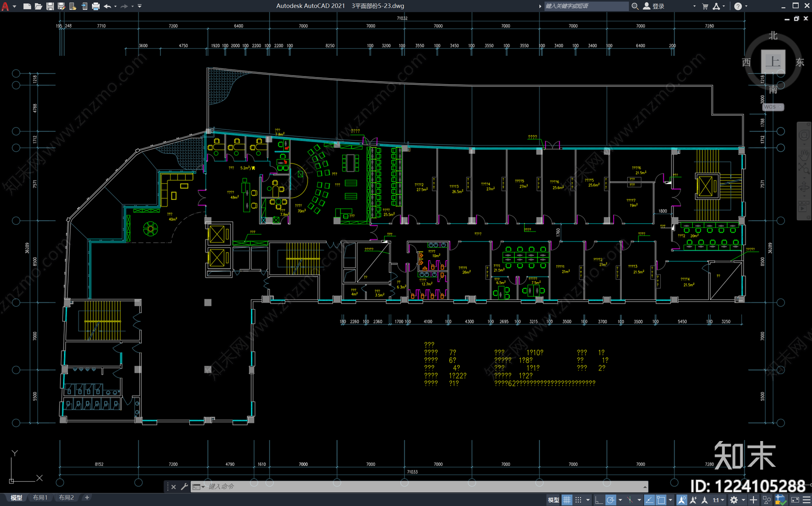Click the 登录 sign-in button
This screenshot has height=506, width=812.
pyautogui.click(x=654, y=6)
